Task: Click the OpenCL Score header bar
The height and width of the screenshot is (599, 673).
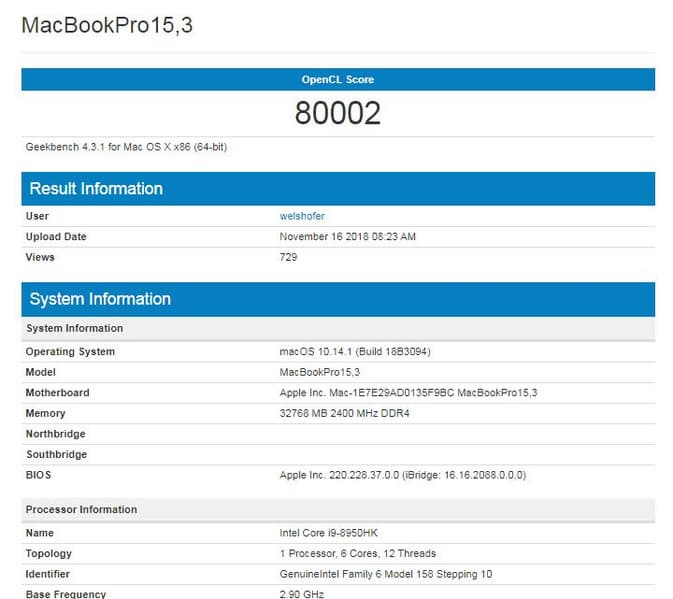Action: (x=338, y=79)
